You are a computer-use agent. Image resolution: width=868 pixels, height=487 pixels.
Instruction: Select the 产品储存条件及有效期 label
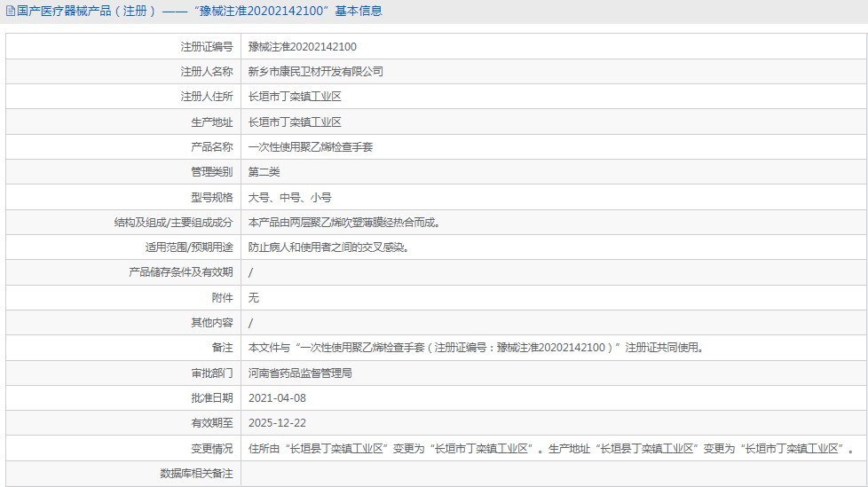(181, 272)
